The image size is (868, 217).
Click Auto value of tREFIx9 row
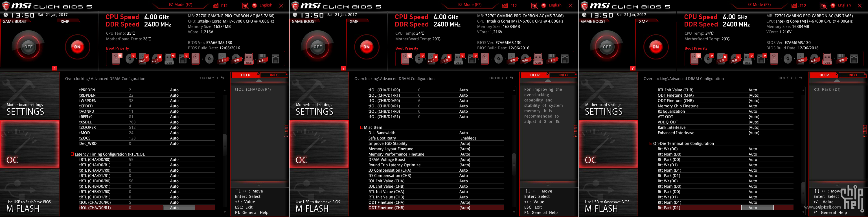pos(174,117)
